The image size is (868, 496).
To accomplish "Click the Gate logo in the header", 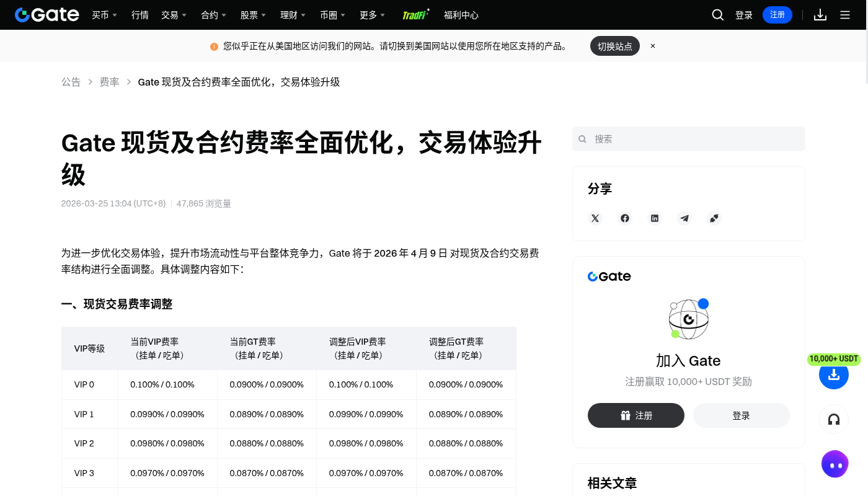I will (x=47, y=15).
